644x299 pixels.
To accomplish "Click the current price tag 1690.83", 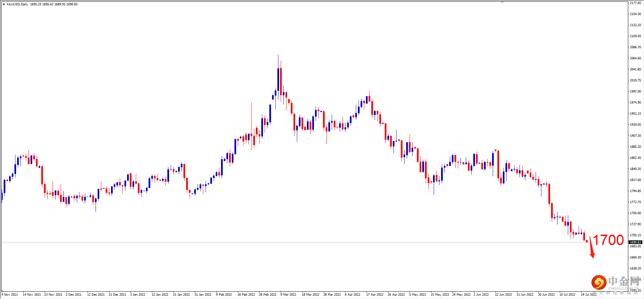I will [635, 242].
